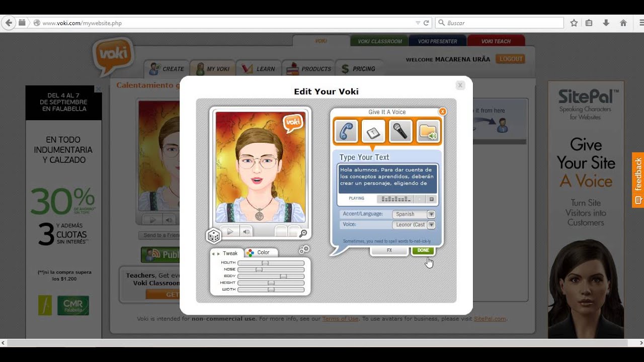Viewport: 644px width, 362px height.
Task: Select the phone recording voice option
Action: [x=346, y=132]
